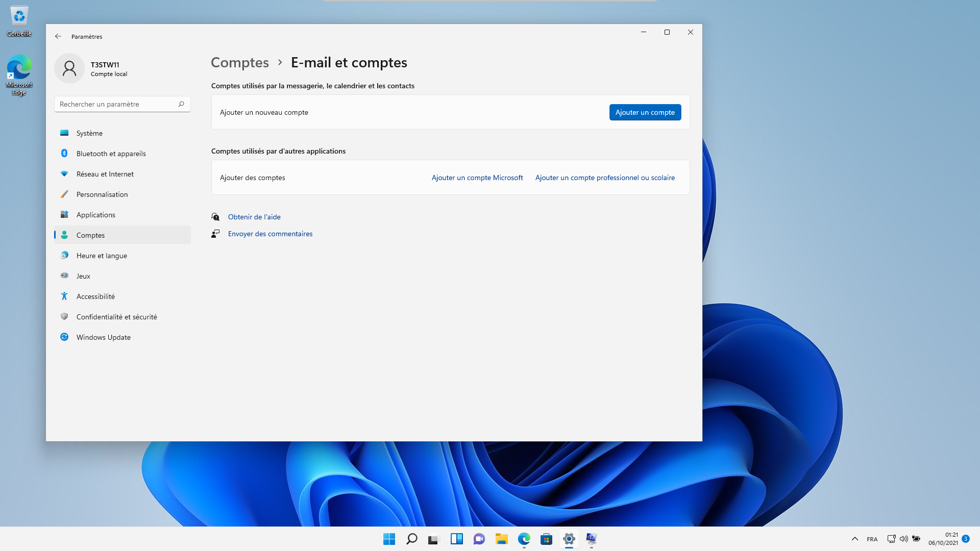980x551 pixels.
Task: Click Ajouter un compte professionnel ou scolaire
Action: click(x=604, y=178)
